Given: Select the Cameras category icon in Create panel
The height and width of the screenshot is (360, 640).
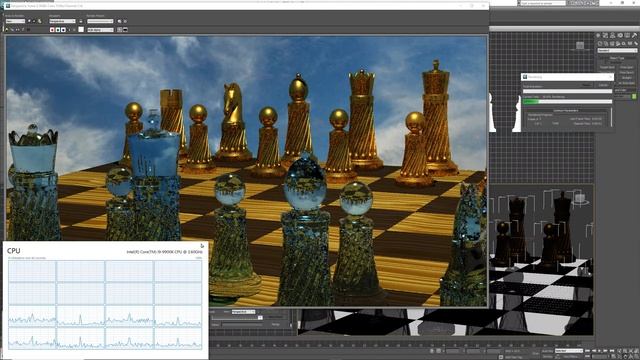Looking at the screenshot, I should point(618,44).
